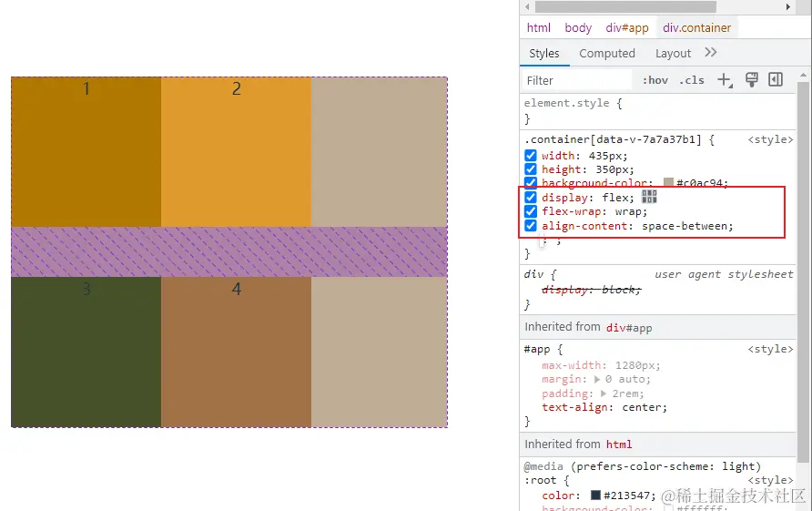Click the New Style Rule plus icon
This screenshot has width=812, height=511.
725,80
